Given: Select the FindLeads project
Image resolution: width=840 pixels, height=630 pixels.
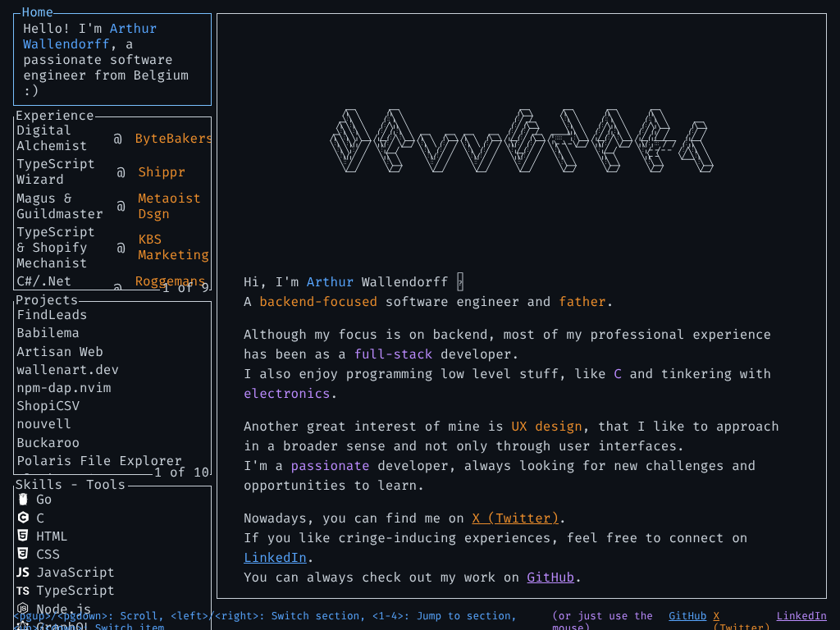Looking at the screenshot, I should tap(52, 315).
